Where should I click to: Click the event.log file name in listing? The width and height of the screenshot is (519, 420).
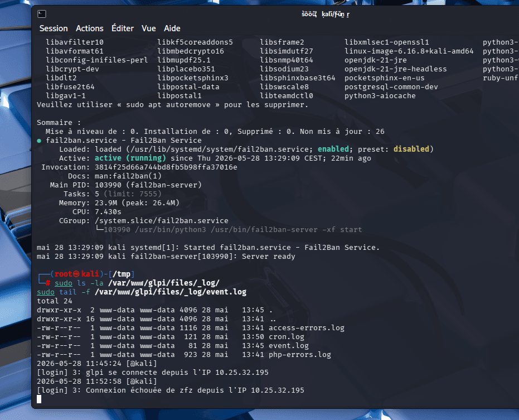[x=289, y=346]
